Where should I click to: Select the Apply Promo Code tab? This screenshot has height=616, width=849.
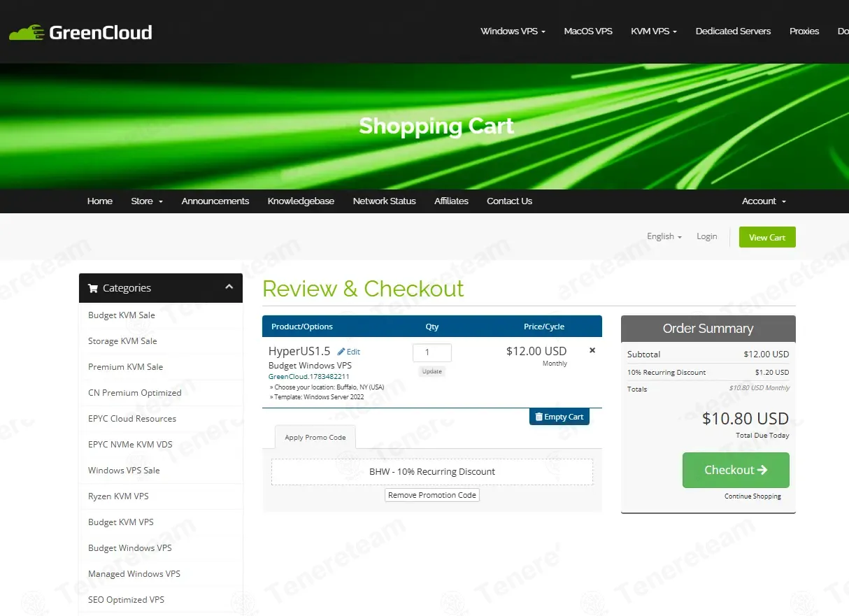point(315,437)
